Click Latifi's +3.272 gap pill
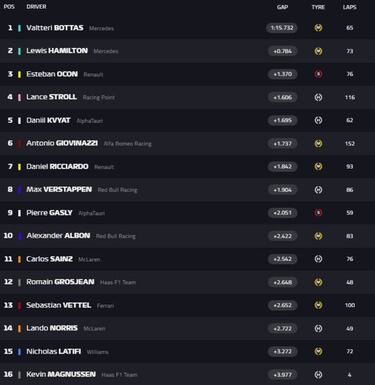The image size is (375, 385). 283,351
